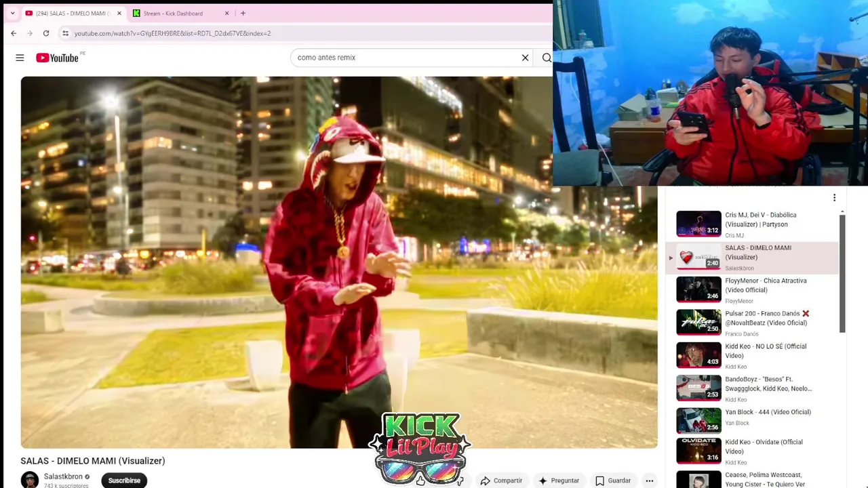This screenshot has width=868, height=488.
Task: Play Cris MJ Diabólica thumbnail in playlist
Action: coord(698,224)
